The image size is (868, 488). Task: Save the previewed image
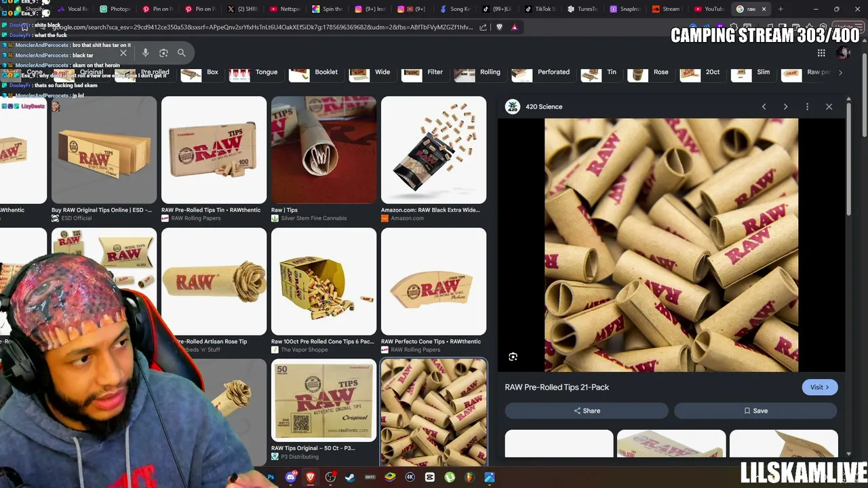click(755, 411)
